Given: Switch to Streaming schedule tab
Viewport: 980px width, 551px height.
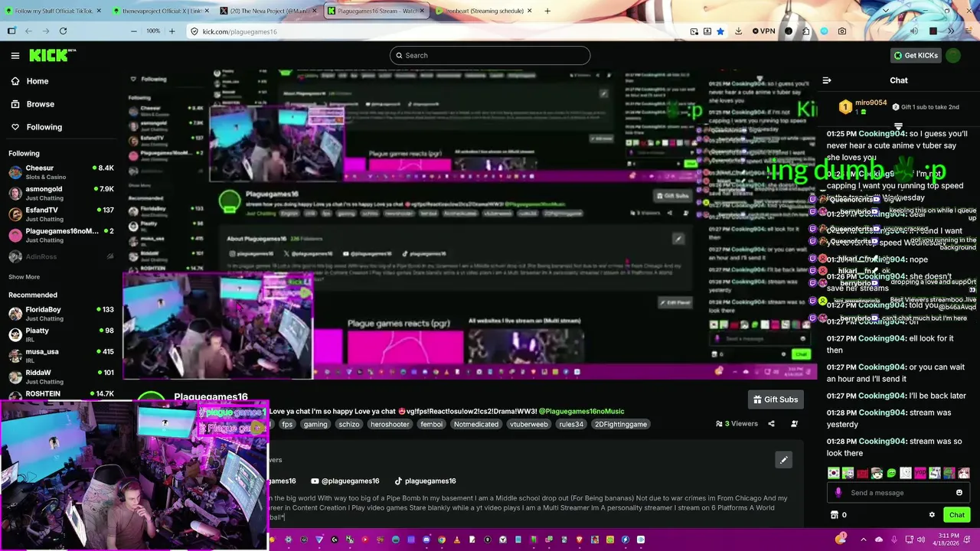Looking at the screenshot, I should 482,11.
